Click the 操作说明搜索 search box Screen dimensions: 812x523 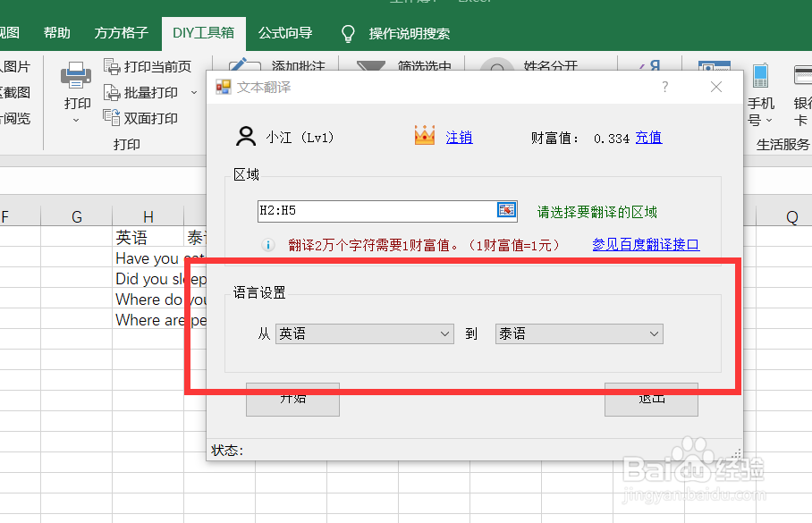[409, 34]
